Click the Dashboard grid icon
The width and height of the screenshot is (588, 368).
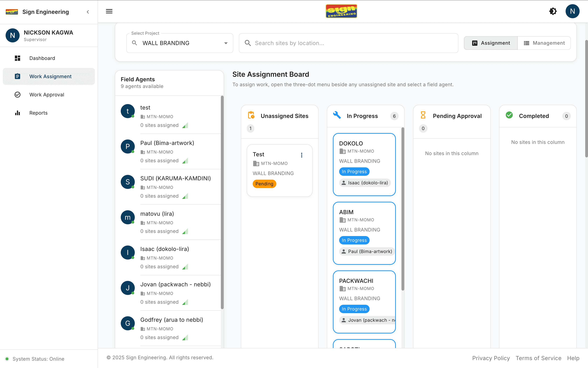coord(17,58)
